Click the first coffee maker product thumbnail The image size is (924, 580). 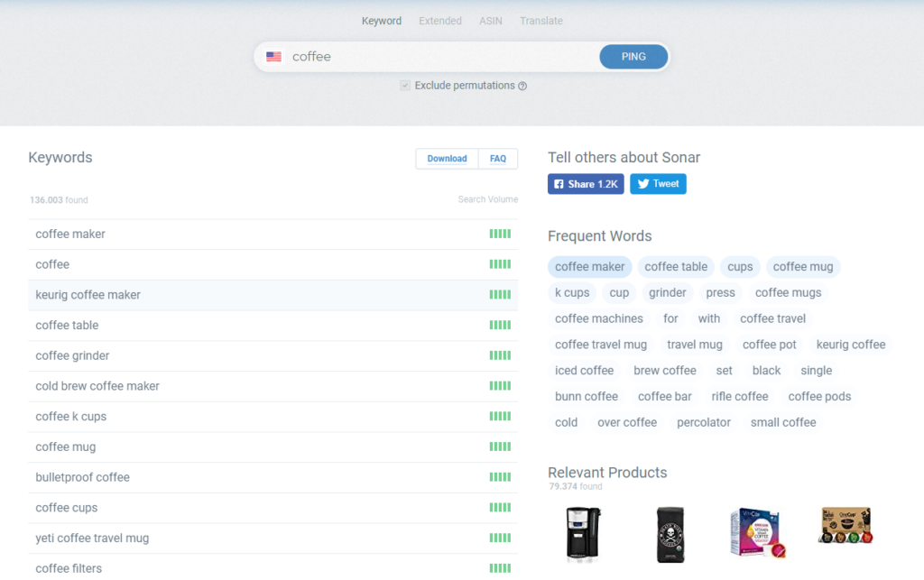coord(583,534)
